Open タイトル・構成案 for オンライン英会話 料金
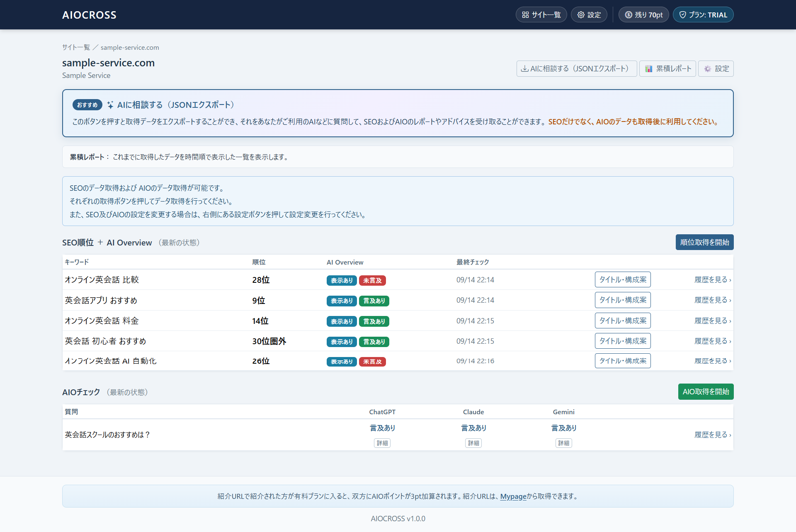 [x=623, y=321]
